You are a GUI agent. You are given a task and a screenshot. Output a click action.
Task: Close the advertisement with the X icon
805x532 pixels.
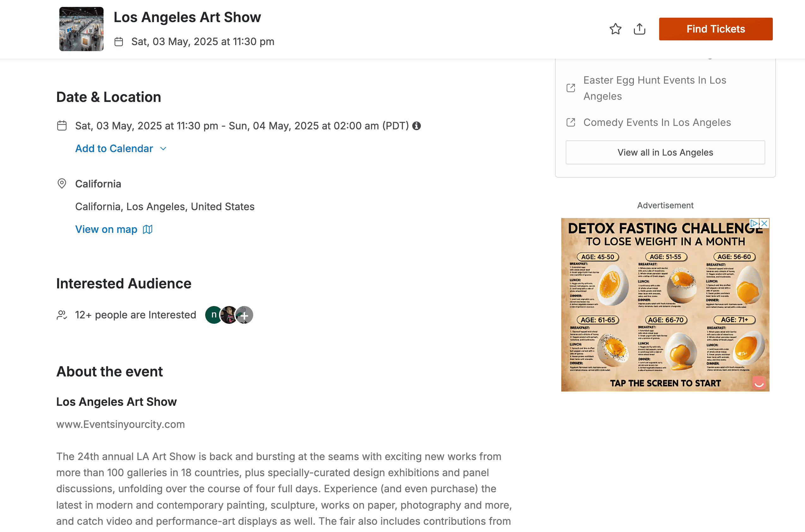click(764, 223)
